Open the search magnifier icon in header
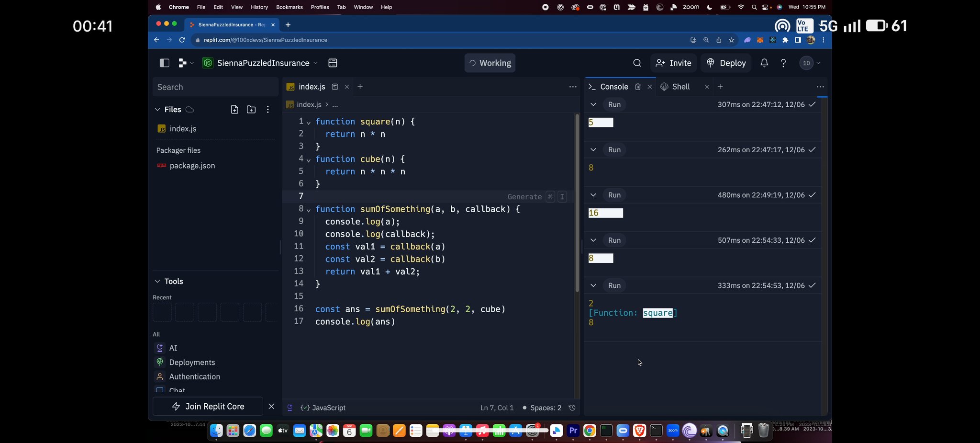This screenshot has width=980, height=443. pos(637,63)
